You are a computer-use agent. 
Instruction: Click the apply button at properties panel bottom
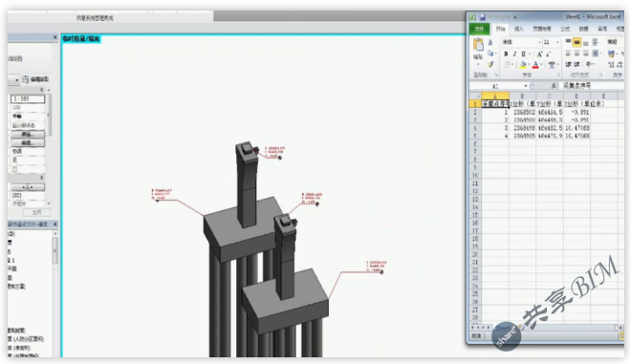pos(36,213)
